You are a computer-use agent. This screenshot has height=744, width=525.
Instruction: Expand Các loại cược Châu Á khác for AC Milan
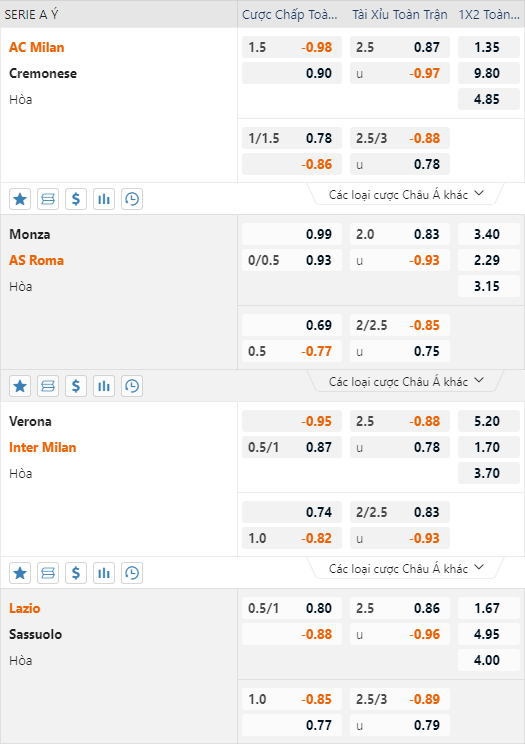click(406, 195)
